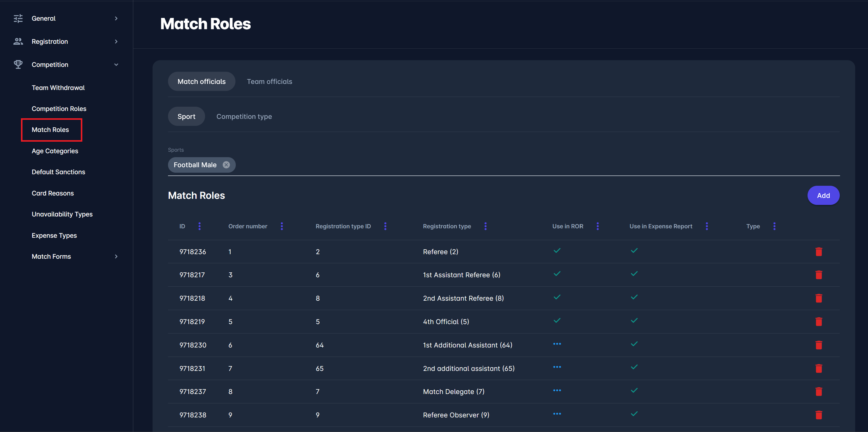Open Type column three-dot menu
This screenshot has height=432, width=868.
[774, 226]
